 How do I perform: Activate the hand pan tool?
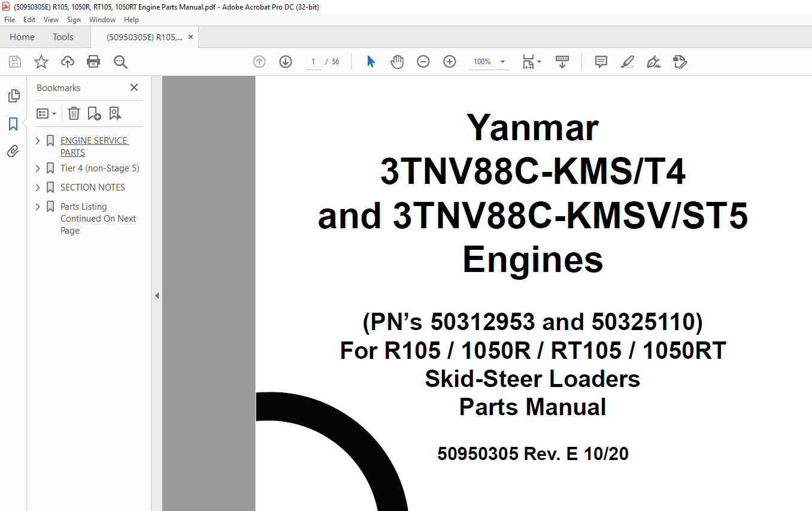point(397,62)
